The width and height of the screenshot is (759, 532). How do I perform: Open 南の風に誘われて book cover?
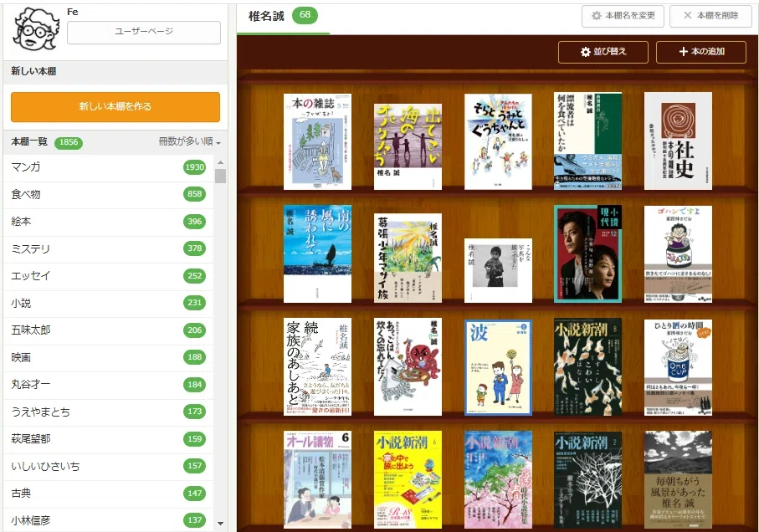[x=317, y=254]
